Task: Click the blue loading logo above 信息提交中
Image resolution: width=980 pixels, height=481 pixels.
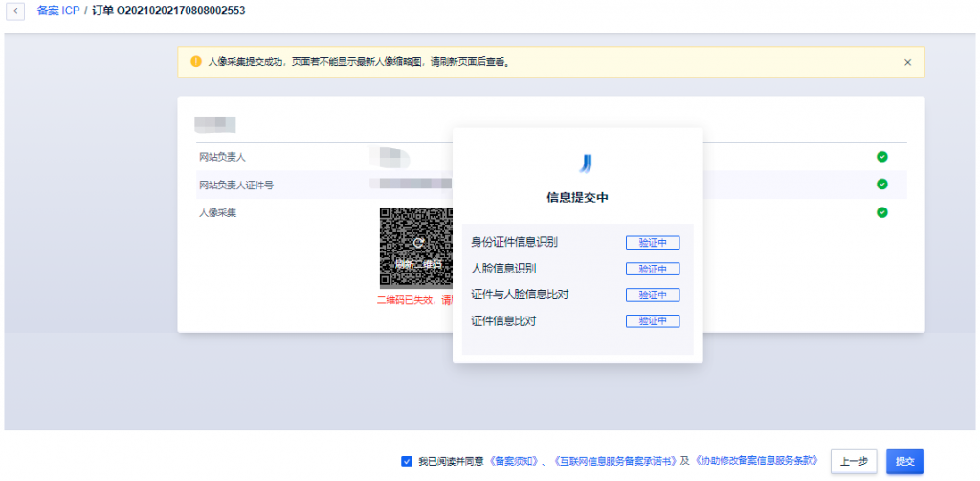Action: 586,163
